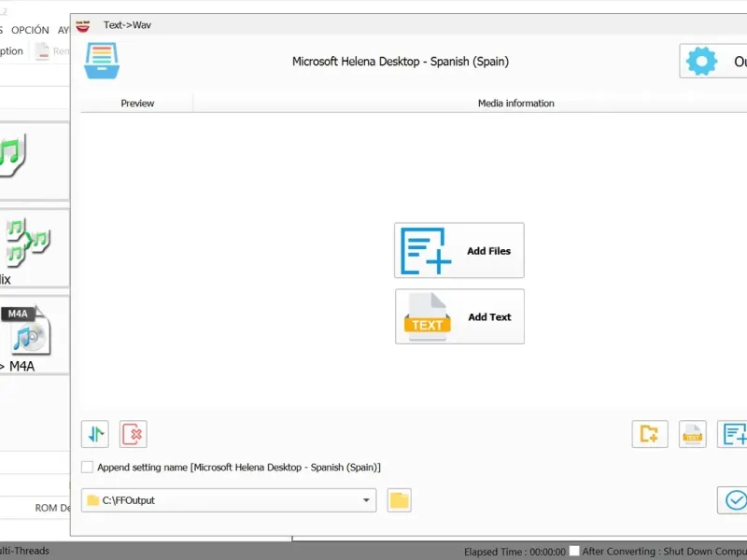
Task: Click the Option toolbar button in the main window
Action: click(x=10, y=51)
